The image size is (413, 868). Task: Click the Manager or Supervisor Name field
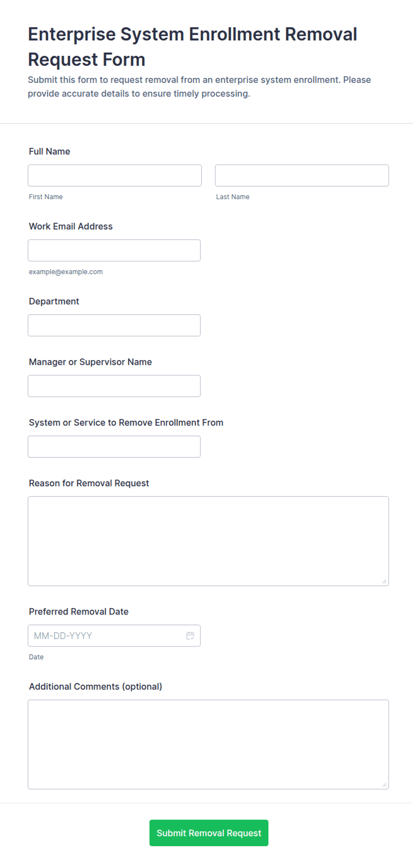pyautogui.click(x=114, y=386)
